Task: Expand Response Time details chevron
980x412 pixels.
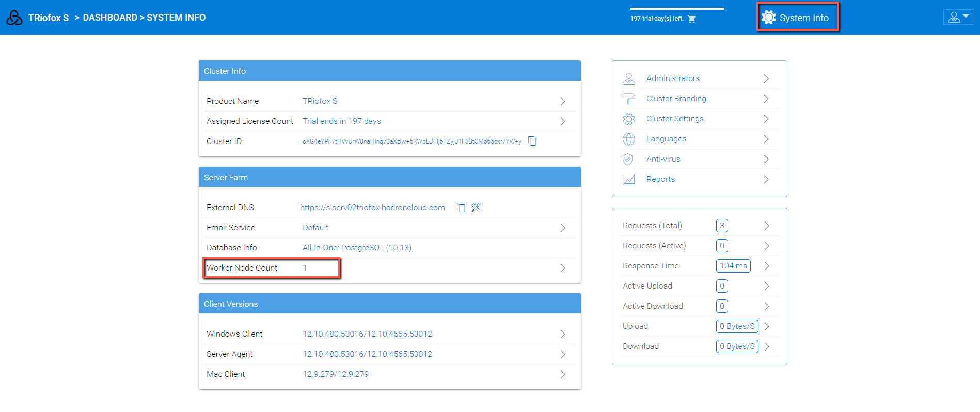Action: pos(767,266)
